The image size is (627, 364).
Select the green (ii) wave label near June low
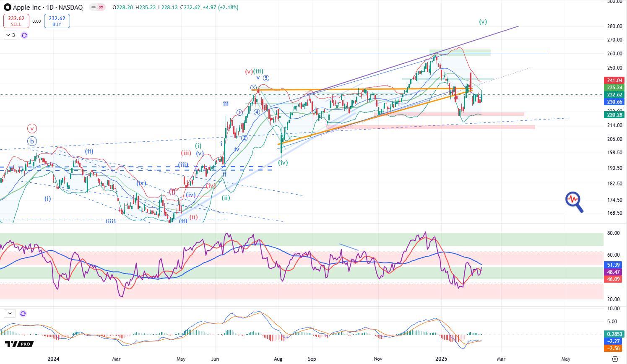coord(226,198)
